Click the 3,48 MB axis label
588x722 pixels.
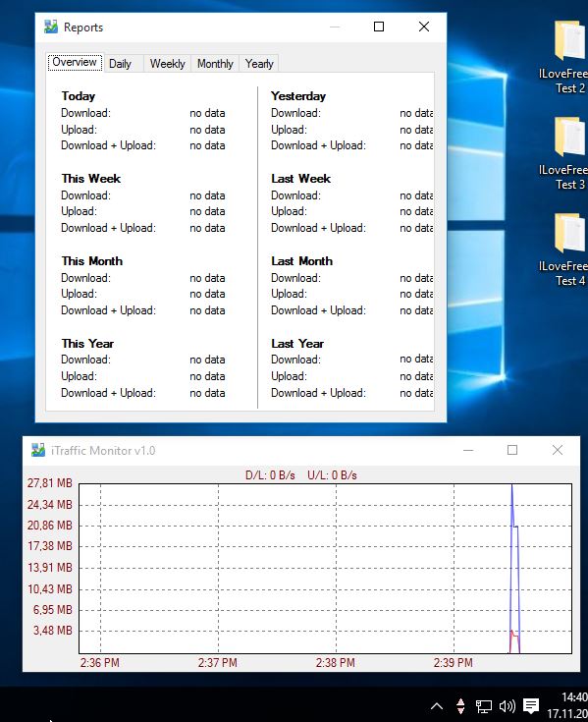tap(52, 631)
